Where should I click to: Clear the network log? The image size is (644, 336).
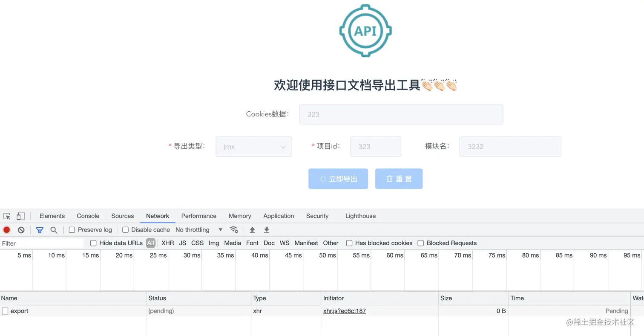(x=21, y=230)
